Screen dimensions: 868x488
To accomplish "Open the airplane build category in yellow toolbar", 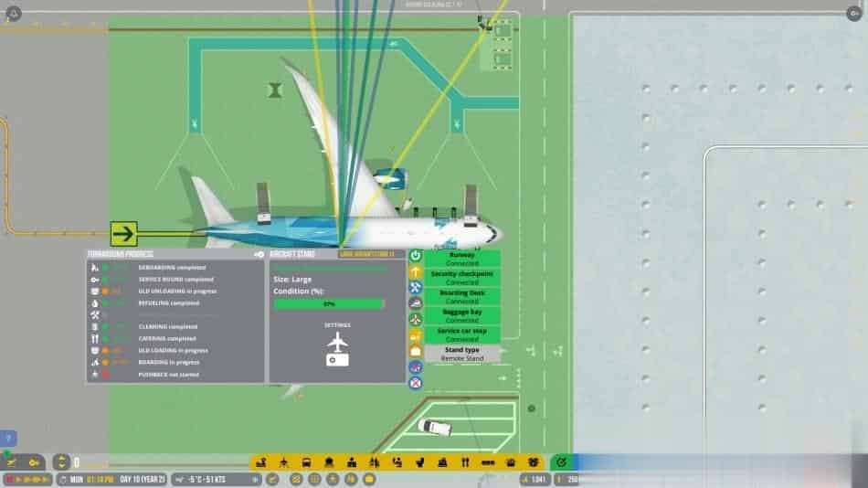I will click(283, 462).
